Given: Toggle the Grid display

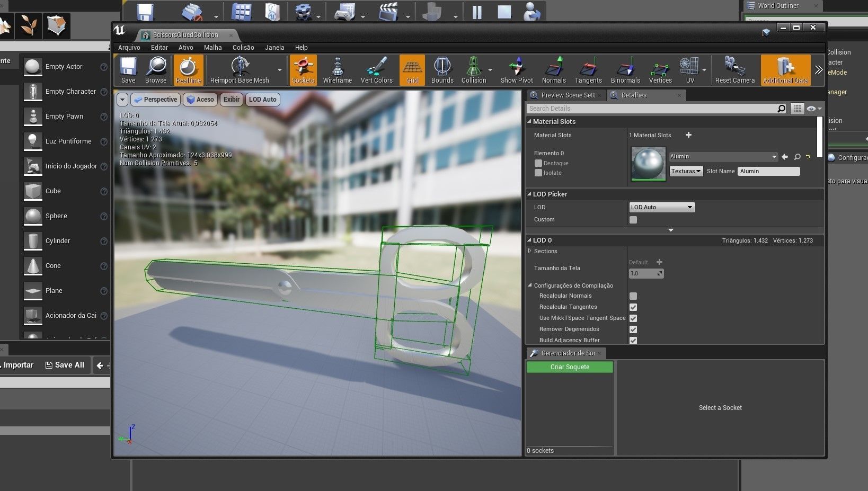Looking at the screenshot, I should 412,70.
